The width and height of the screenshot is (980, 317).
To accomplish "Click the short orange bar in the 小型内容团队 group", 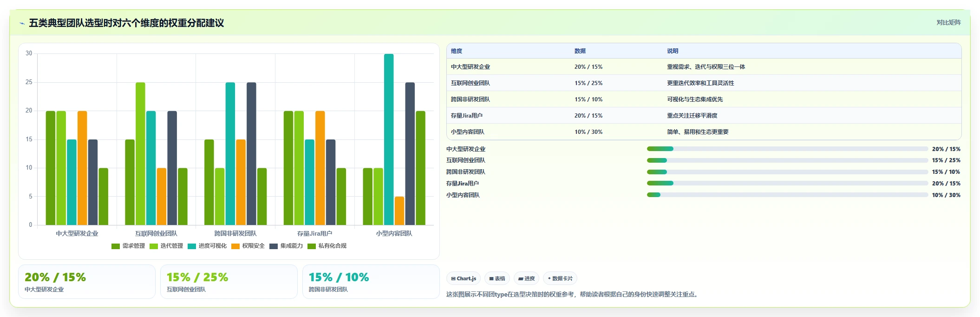I will pos(399,211).
